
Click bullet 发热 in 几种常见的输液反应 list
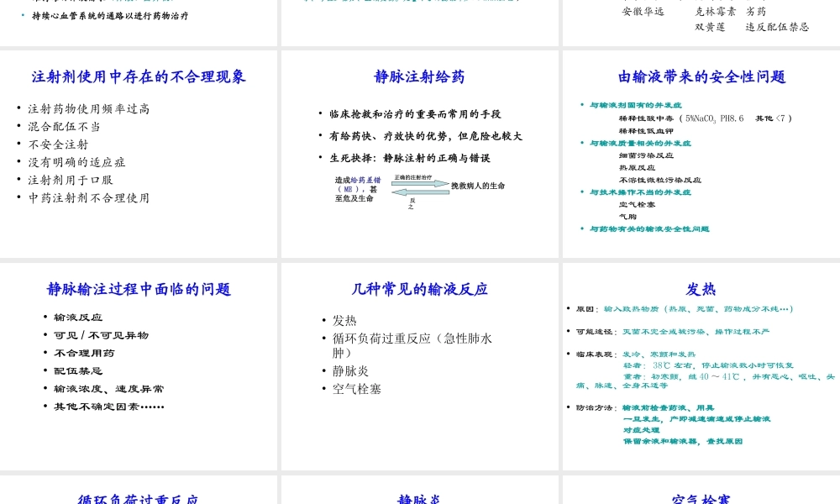pos(344,321)
